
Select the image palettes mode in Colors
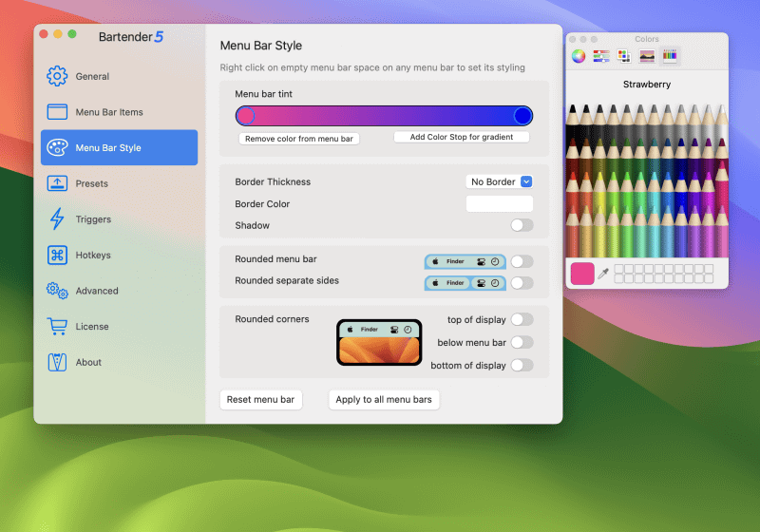pos(647,56)
